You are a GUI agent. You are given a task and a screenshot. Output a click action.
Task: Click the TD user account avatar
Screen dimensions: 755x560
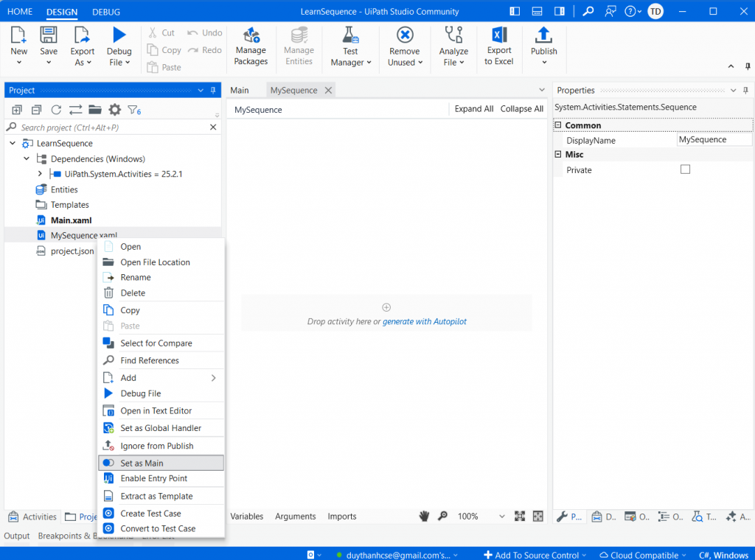point(655,11)
